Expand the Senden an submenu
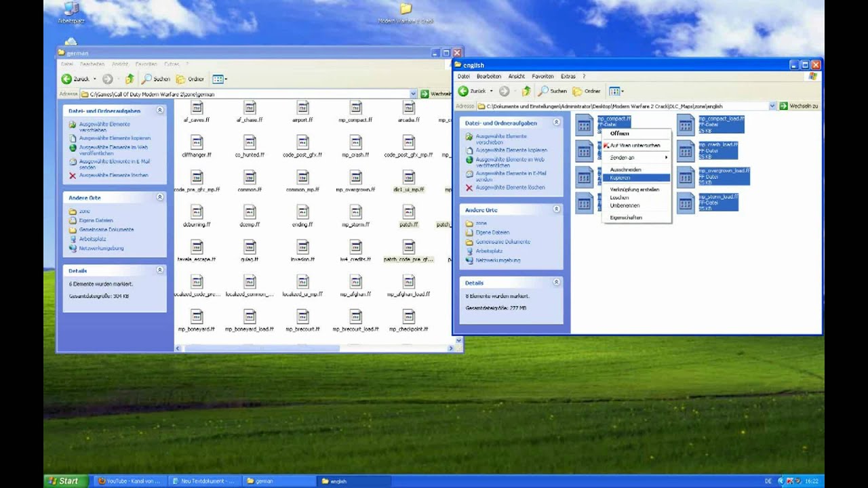Image resolution: width=868 pixels, height=488 pixels. [636, 157]
